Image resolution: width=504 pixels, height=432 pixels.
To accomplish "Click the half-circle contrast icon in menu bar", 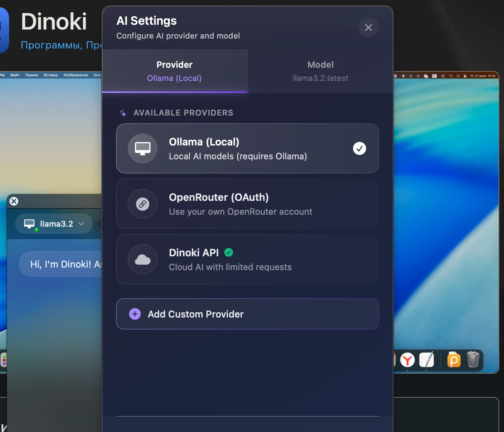I will pyautogui.click(x=443, y=76).
